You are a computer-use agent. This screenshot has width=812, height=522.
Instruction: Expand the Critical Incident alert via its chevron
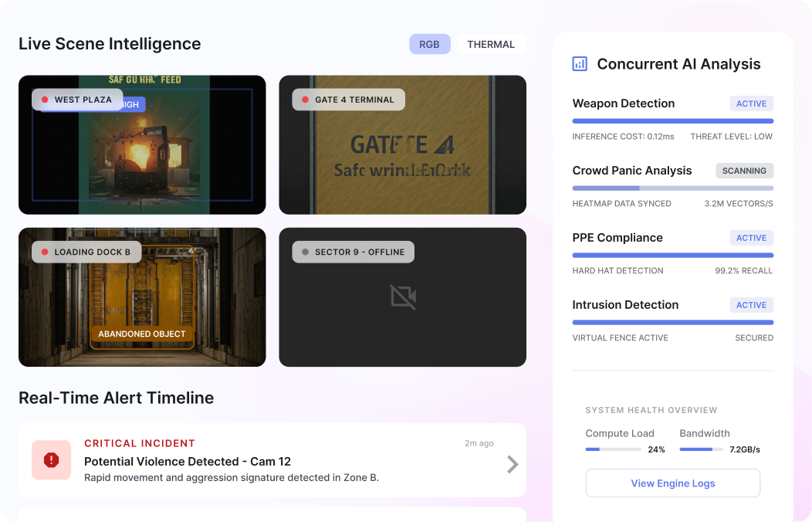512,463
